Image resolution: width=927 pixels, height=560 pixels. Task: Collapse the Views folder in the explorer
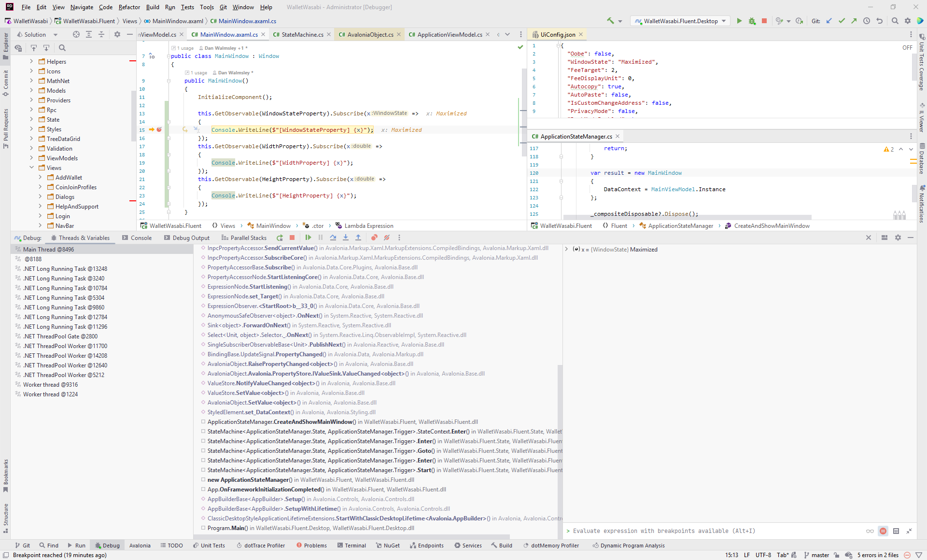point(32,168)
